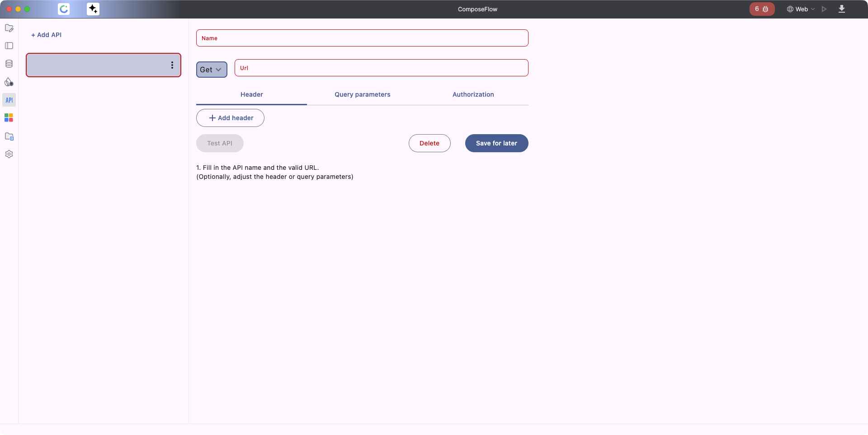This screenshot has width=868, height=435.
Task: Select the API editor icon in sidebar
Action: [x=9, y=100]
